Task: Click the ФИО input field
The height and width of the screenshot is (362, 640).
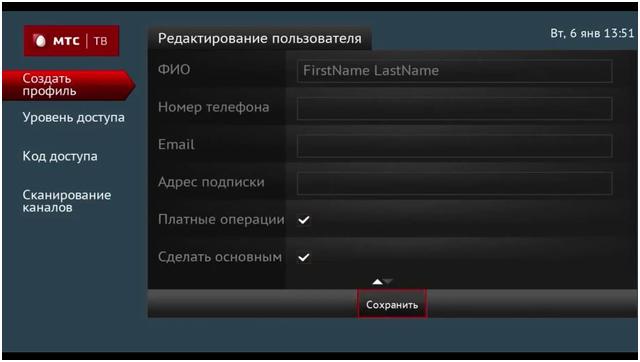Action: pos(454,71)
